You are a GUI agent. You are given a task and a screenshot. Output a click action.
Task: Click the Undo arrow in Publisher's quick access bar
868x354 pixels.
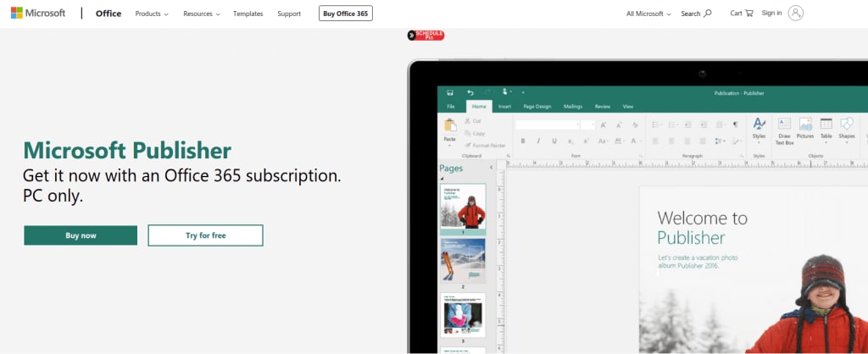[470, 93]
